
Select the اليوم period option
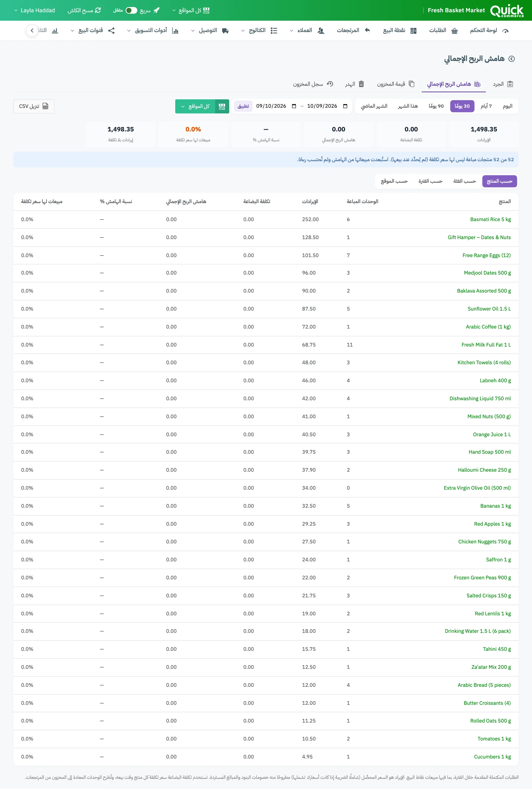(x=507, y=106)
